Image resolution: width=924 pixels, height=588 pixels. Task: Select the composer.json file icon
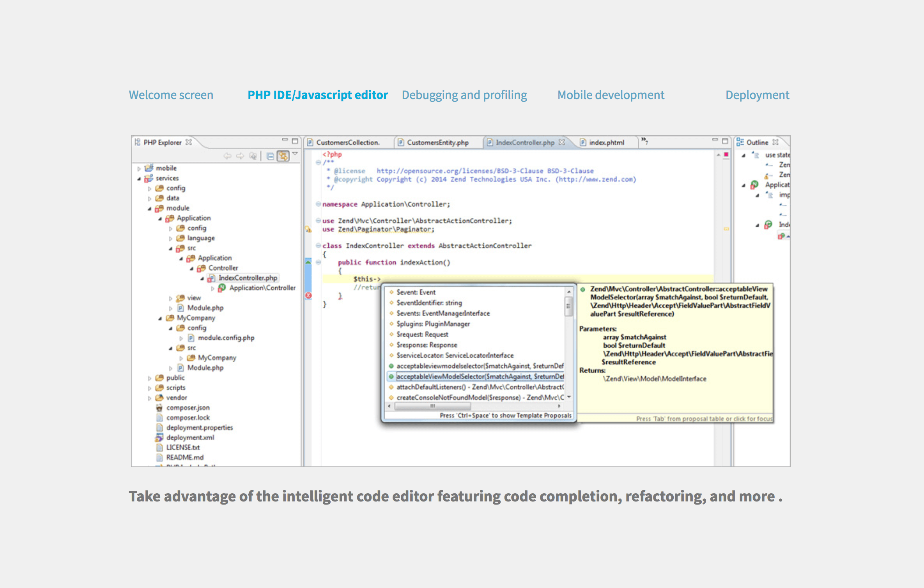coord(159,408)
